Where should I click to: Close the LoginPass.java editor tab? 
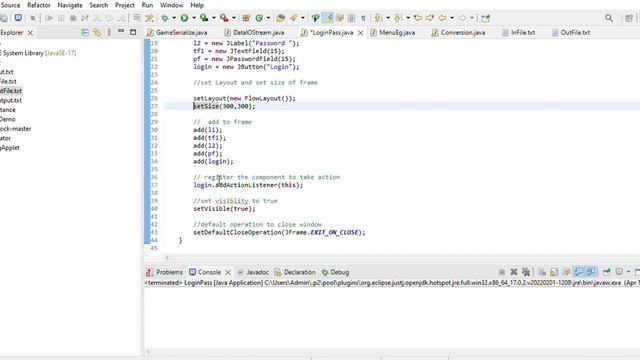pos(360,33)
